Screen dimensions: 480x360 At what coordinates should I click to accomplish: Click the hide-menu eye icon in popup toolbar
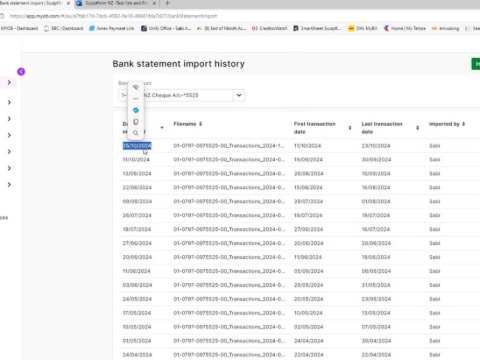136,87
